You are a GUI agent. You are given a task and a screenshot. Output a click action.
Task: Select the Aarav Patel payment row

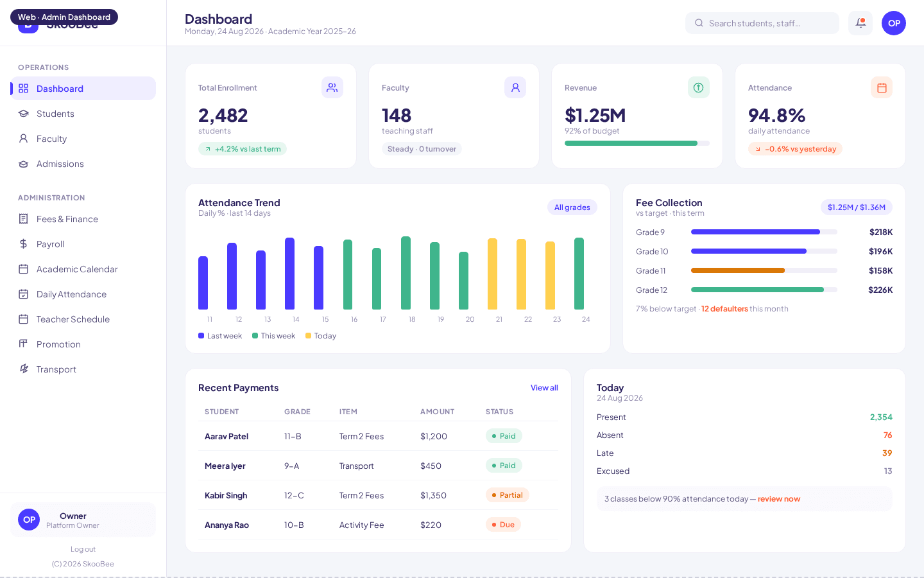coord(378,436)
